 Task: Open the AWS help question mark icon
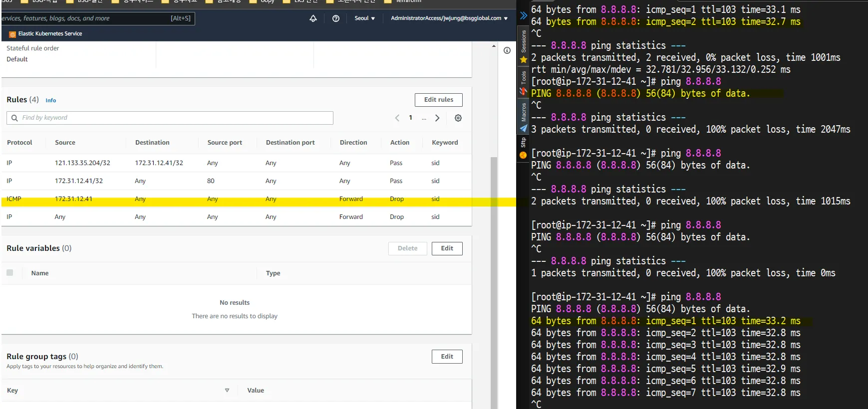[x=336, y=18]
